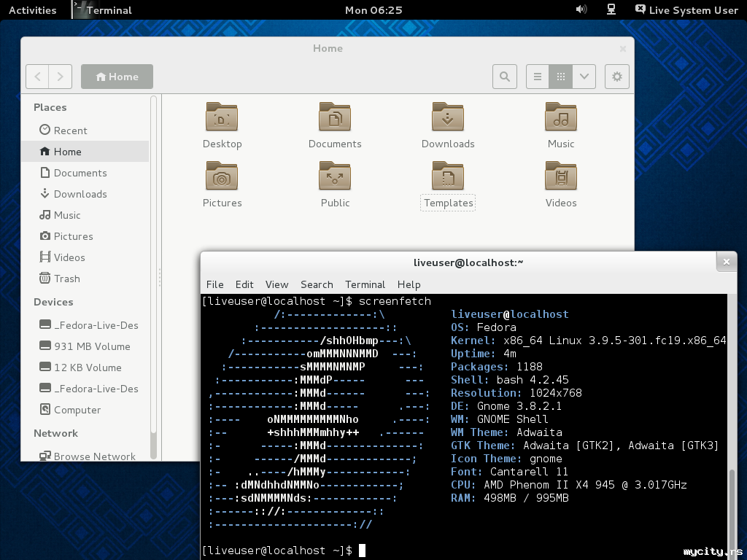The height and width of the screenshot is (560, 747).
Task: Open the Live System User menu
Action: [x=686, y=10]
